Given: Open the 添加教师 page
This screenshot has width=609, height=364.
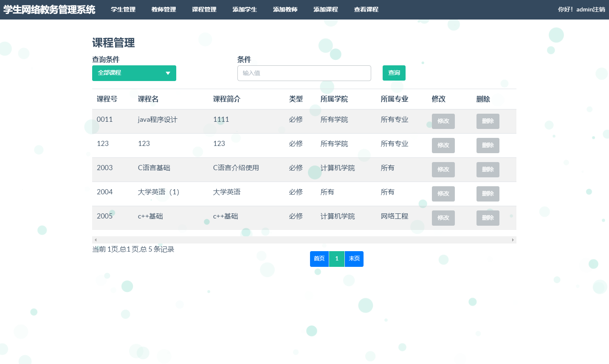Looking at the screenshot, I should click(x=285, y=9).
